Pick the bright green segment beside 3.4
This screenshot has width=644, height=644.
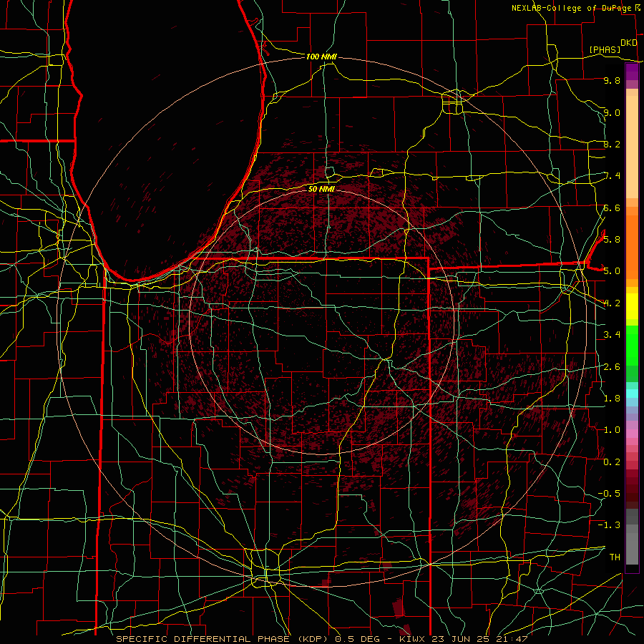[632, 346]
